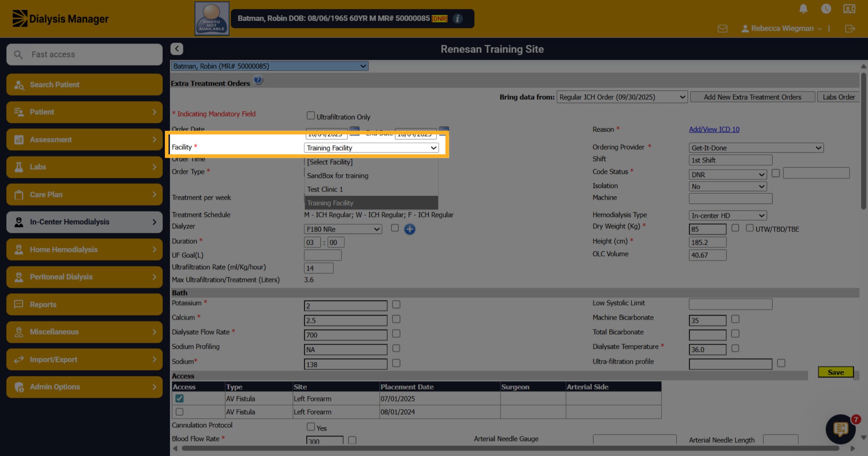Click the Fast access search field
The height and width of the screenshot is (456, 868).
point(85,55)
